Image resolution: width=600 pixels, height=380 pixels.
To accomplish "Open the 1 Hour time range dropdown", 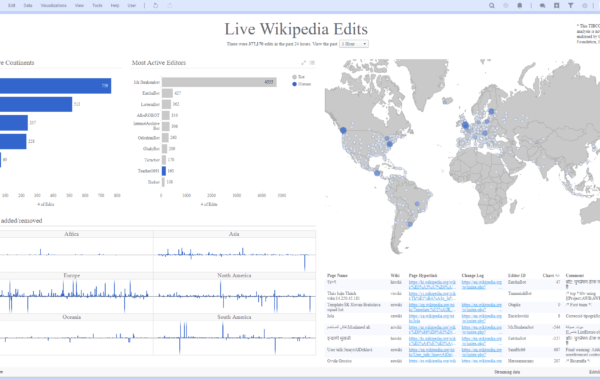I will [x=354, y=44].
